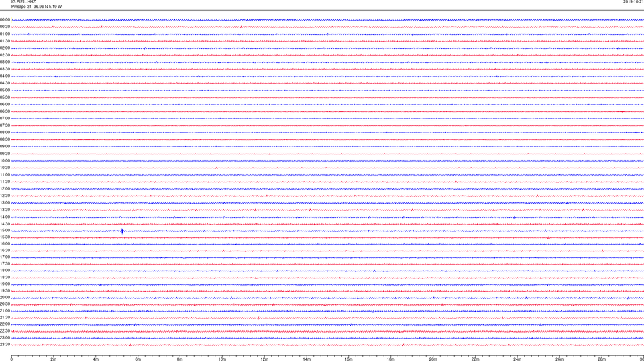Select the 03:30 time row label
This screenshot has width=644, height=362.
pyautogui.click(x=5, y=69)
